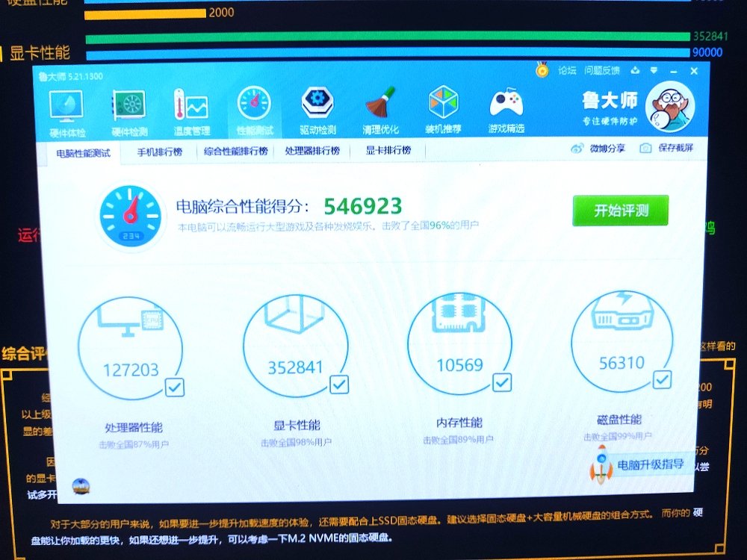Click the gold medal icon in title bar
747x560 pixels.
[542, 70]
